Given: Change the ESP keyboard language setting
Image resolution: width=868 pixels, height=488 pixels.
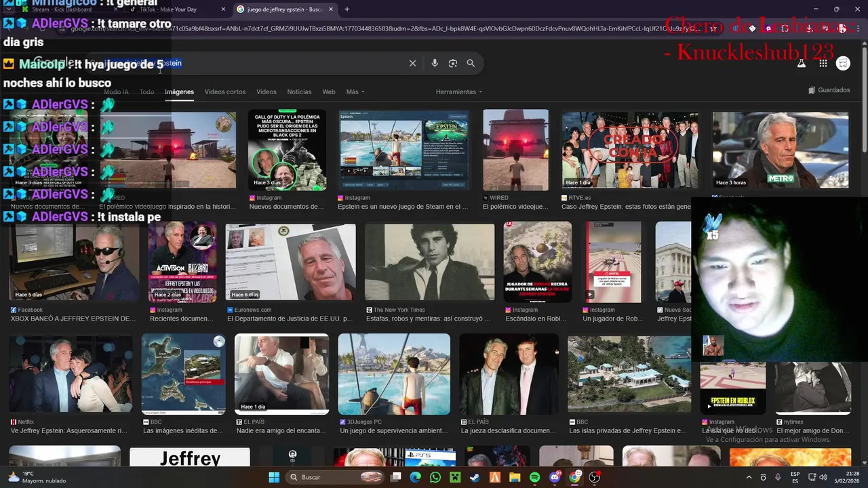Looking at the screenshot, I should click(795, 477).
